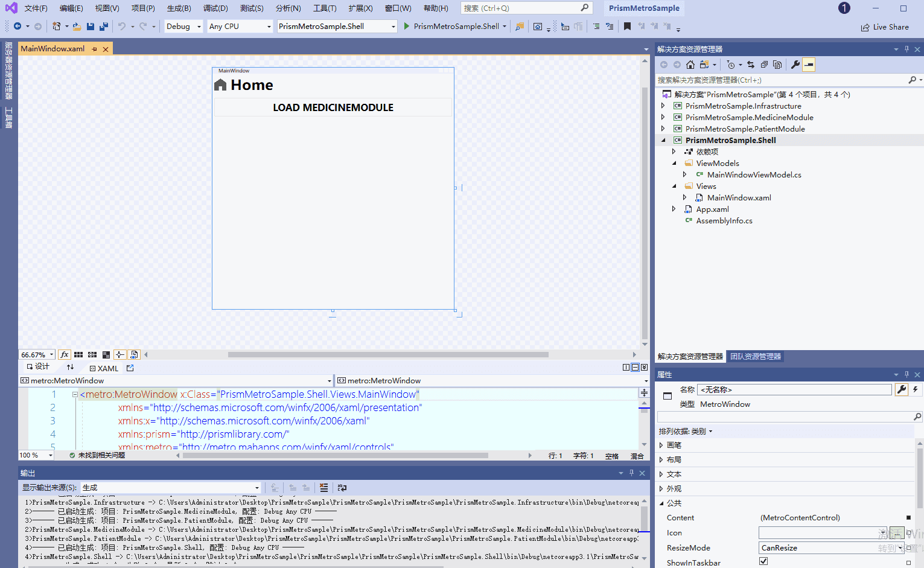Image resolution: width=924 pixels, height=568 pixels.
Task: Collapse the ViewModels folder node
Action: [x=674, y=163]
